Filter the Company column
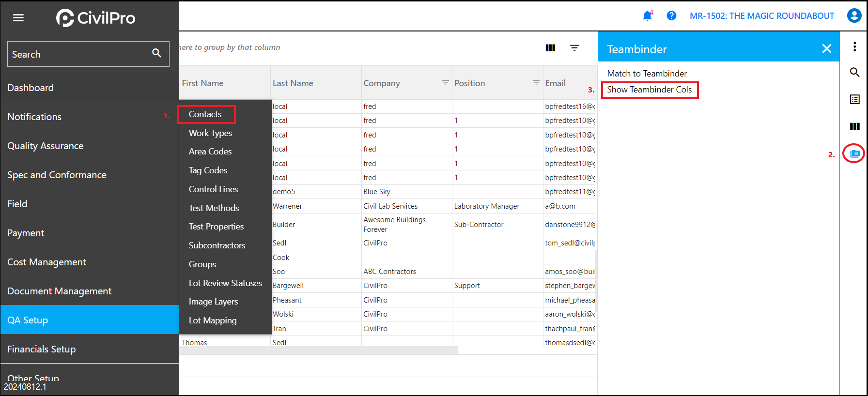 445,83
